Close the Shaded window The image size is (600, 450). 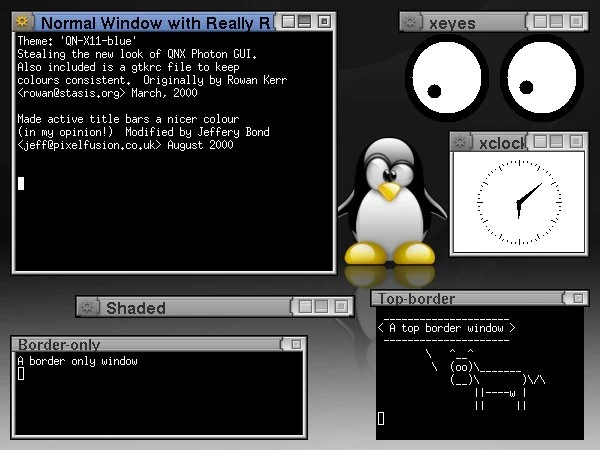(341, 307)
